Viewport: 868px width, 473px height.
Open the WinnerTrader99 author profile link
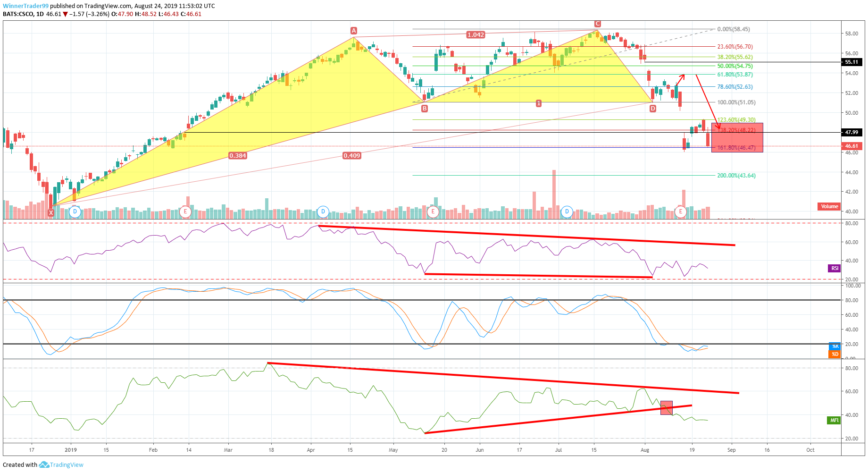coord(25,6)
